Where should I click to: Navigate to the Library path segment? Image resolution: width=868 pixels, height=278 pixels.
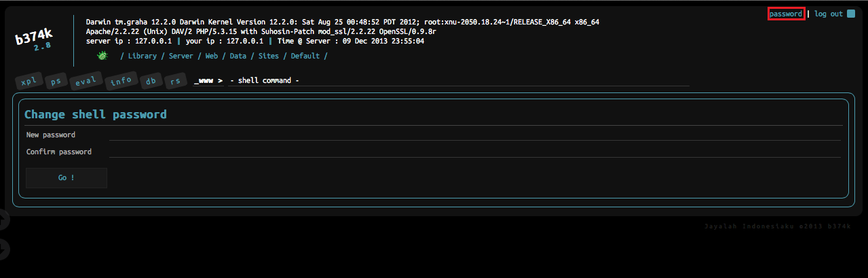point(142,56)
